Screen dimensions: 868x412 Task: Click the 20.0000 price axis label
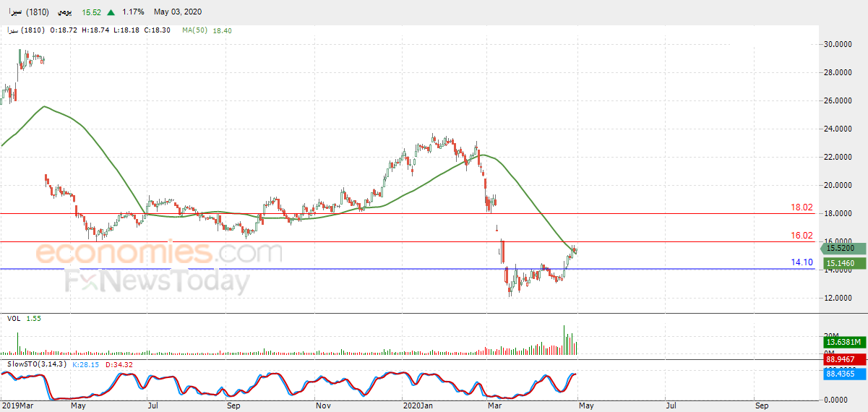click(x=838, y=185)
